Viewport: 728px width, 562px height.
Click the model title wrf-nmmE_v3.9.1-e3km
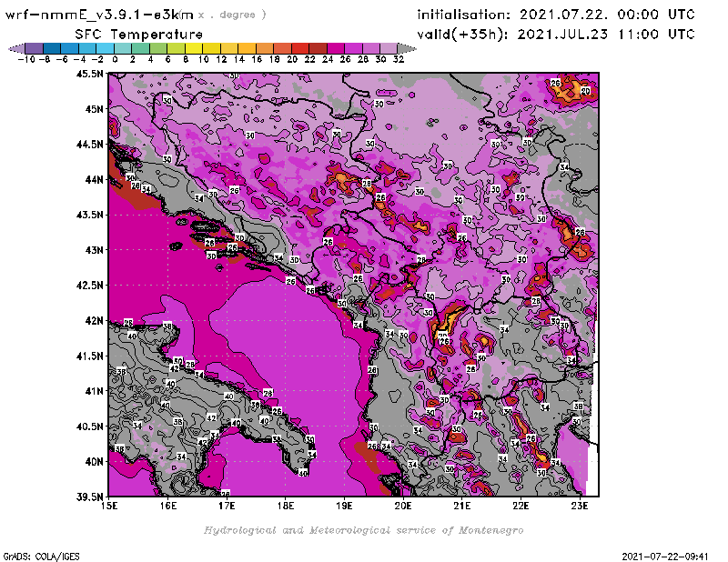coord(99,15)
